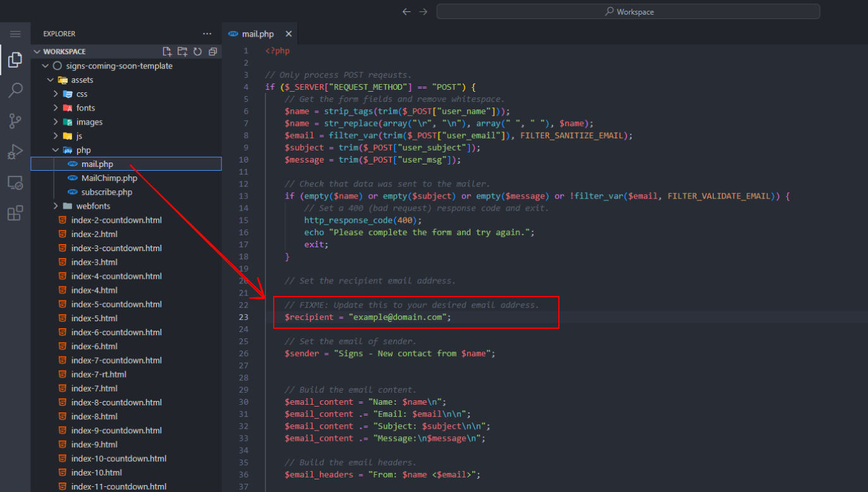Expand the css folder
This screenshot has height=492, width=868.
click(82, 94)
